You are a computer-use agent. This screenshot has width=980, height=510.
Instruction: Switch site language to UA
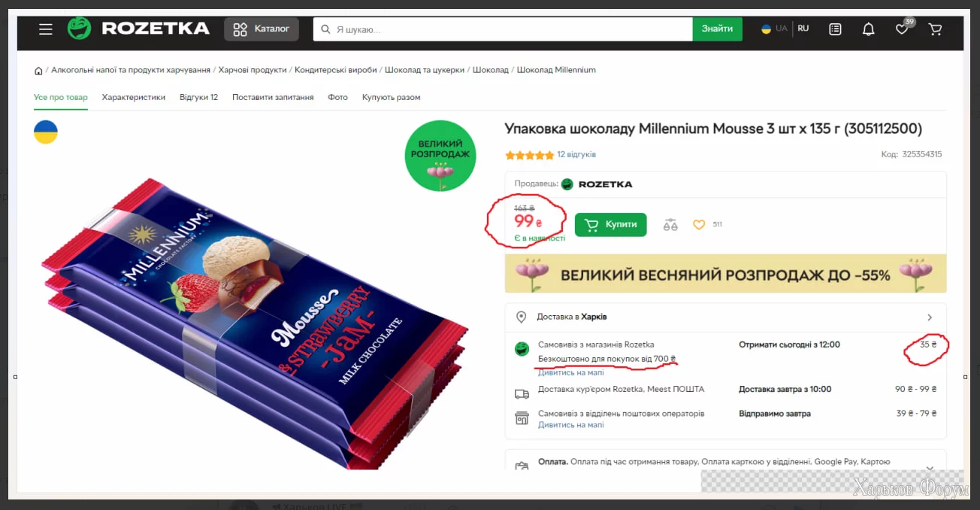(x=775, y=29)
